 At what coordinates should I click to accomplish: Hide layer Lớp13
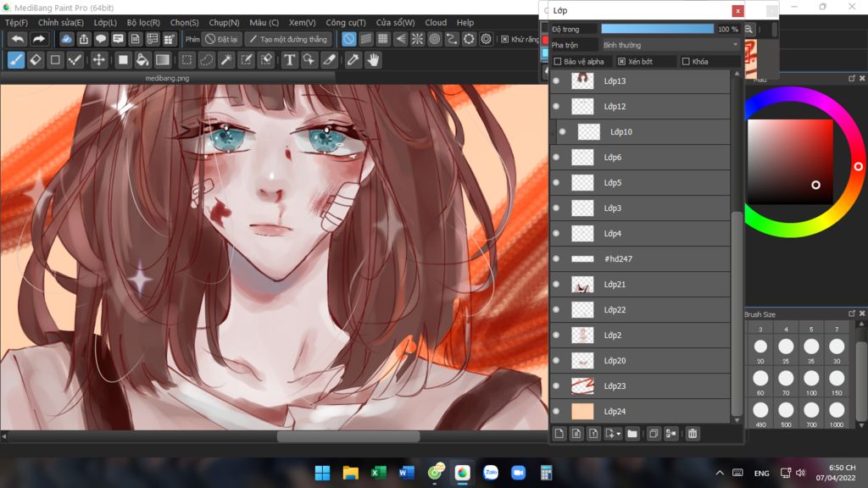556,80
